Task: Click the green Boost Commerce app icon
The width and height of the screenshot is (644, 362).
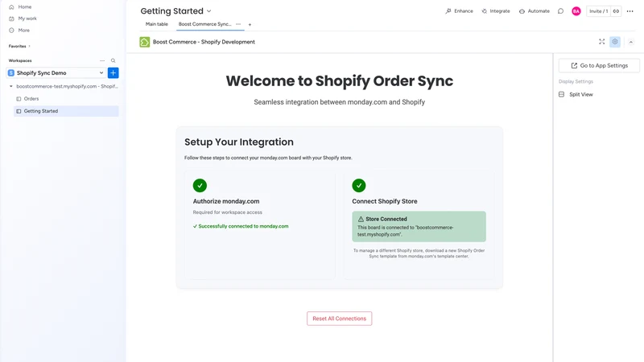Action: point(145,42)
